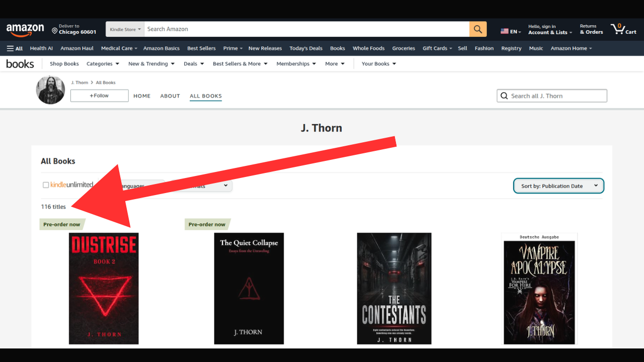Click the orange search magnifier button
The width and height of the screenshot is (644, 362).
[x=478, y=29]
